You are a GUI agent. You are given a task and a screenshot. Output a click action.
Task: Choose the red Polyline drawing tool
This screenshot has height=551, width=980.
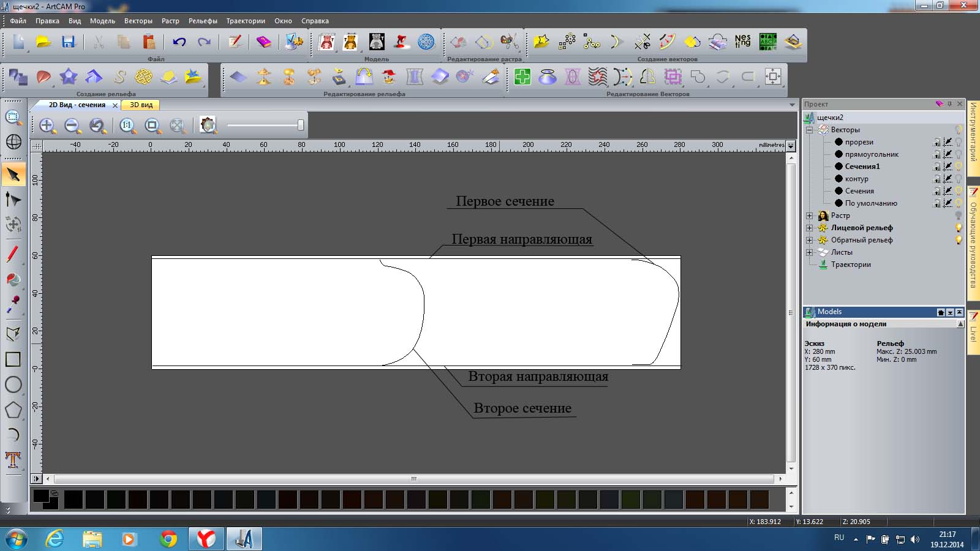13,254
